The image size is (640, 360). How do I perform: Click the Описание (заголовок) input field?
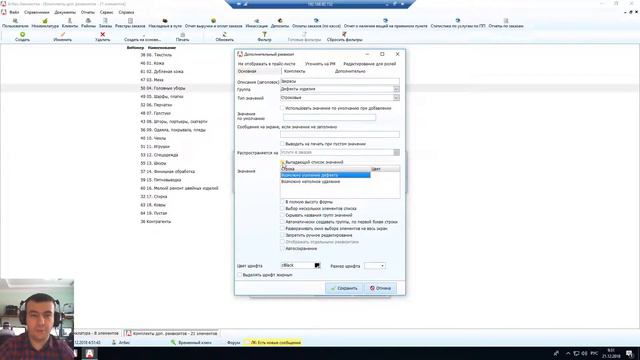tap(340, 81)
